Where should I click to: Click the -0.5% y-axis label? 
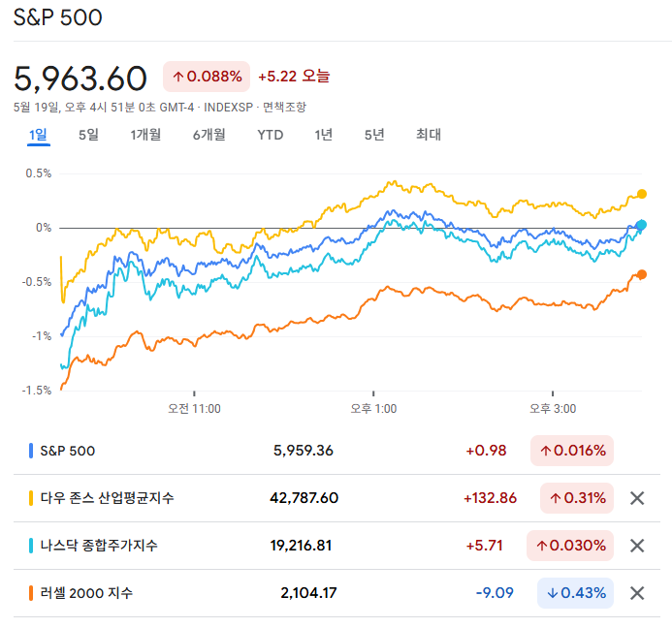point(37,282)
